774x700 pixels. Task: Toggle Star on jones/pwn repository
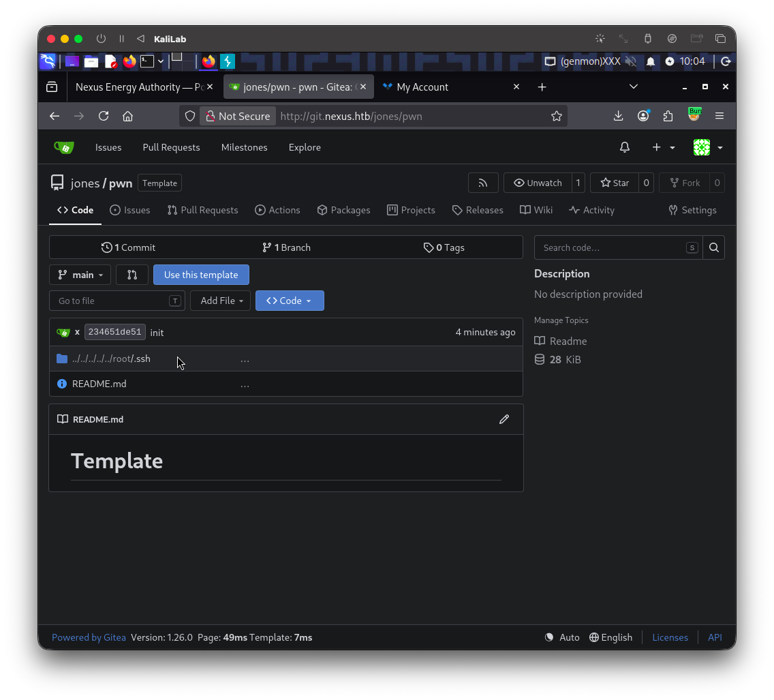tap(615, 183)
